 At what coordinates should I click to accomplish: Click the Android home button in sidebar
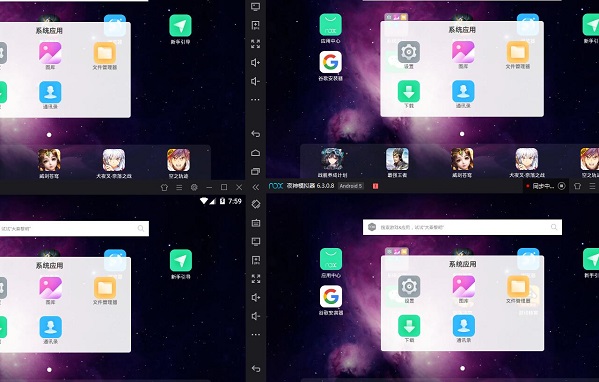coord(256,153)
